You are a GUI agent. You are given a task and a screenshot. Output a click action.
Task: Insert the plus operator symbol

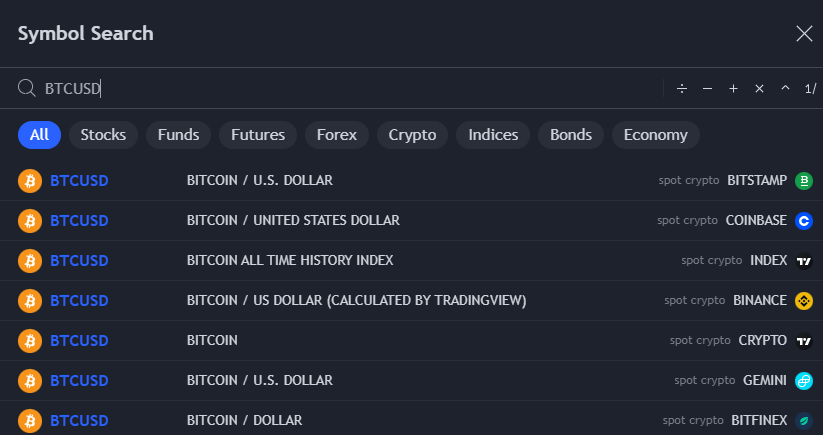(x=733, y=89)
